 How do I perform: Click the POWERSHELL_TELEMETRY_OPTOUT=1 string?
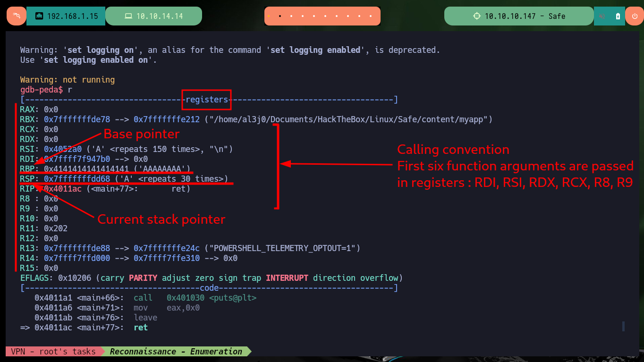click(282, 248)
